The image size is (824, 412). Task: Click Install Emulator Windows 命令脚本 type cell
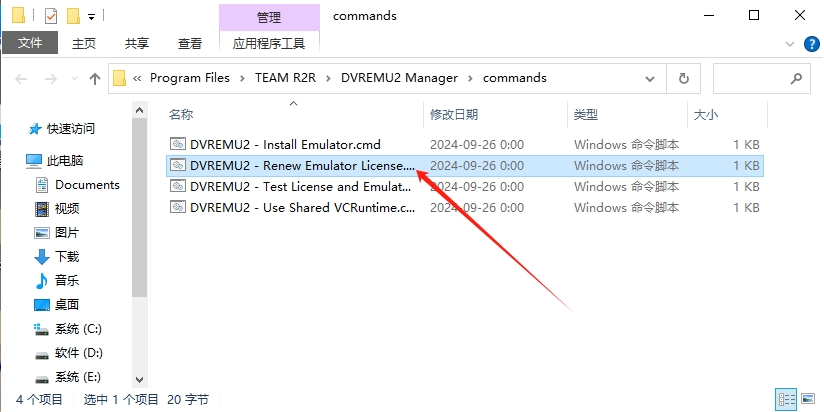tap(626, 145)
